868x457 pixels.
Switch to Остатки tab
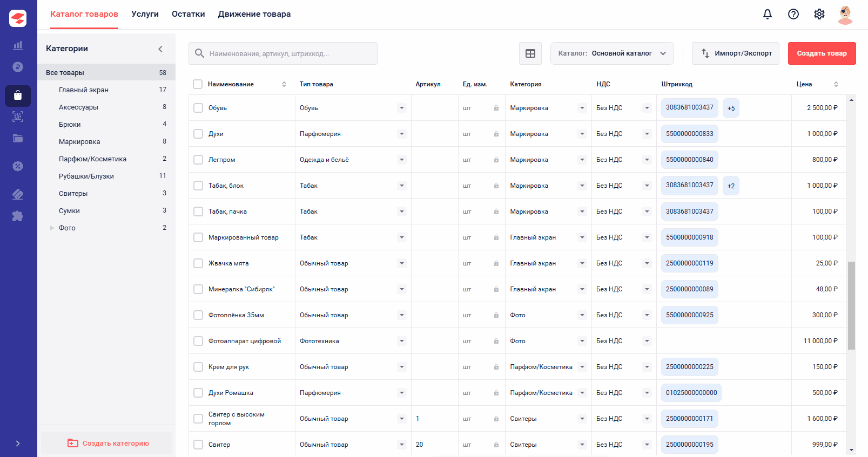pos(189,14)
